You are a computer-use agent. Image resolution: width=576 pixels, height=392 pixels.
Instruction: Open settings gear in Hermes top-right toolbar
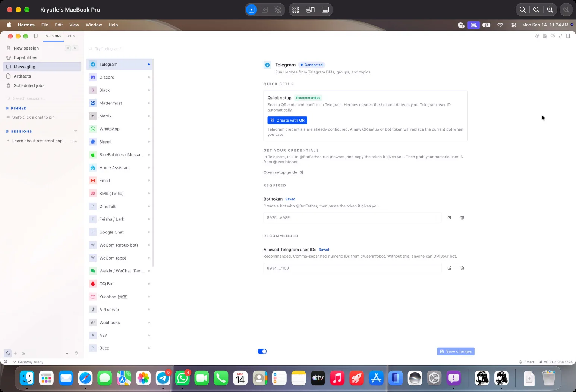click(537, 36)
